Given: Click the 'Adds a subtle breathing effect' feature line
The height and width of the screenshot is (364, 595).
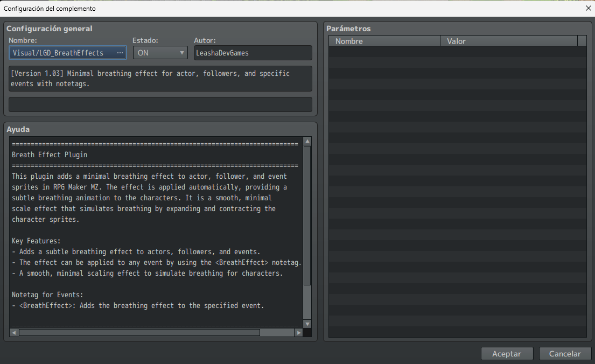Looking at the screenshot, I should [136, 251].
